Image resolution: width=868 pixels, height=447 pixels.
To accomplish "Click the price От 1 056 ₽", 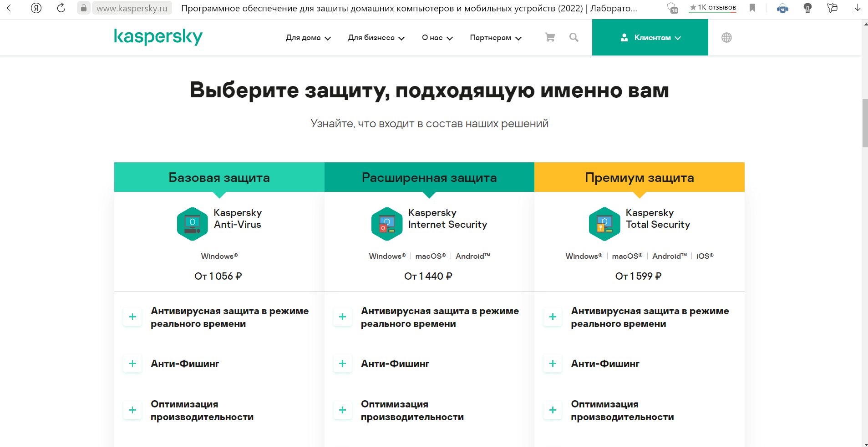I will click(218, 276).
